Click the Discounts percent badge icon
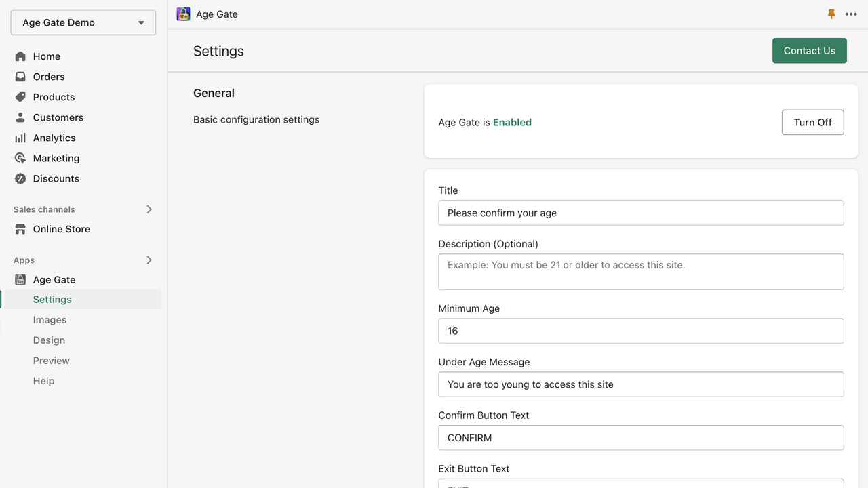Image resolution: width=868 pixels, height=488 pixels. tap(20, 178)
